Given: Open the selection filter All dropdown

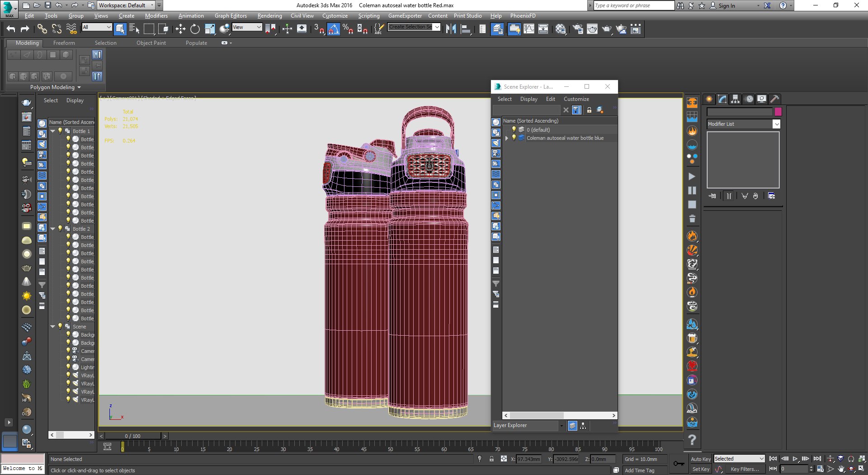Looking at the screenshot, I should tap(97, 27).
